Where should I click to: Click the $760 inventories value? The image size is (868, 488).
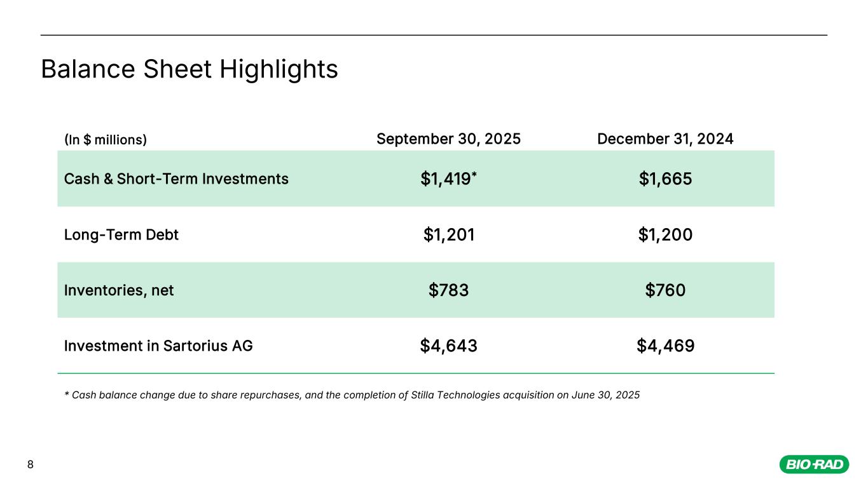tap(665, 290)
